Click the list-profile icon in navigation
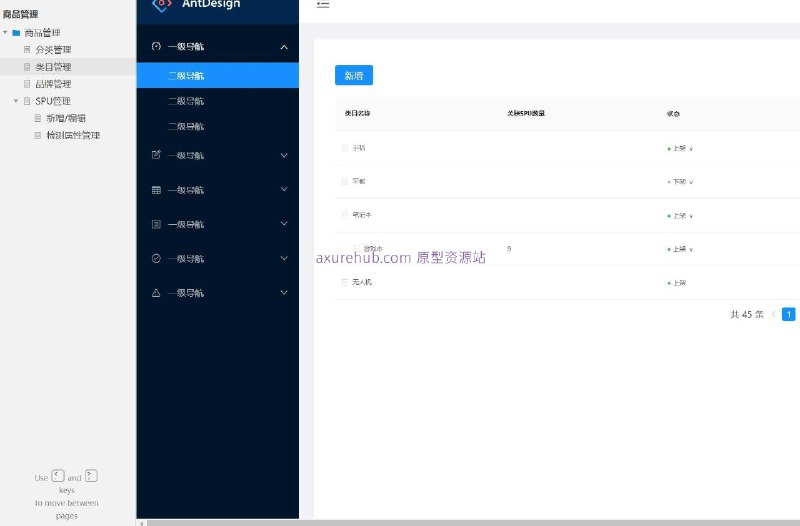Image resolution: width=800 pixels, height=526 pixels. point(156,224)
